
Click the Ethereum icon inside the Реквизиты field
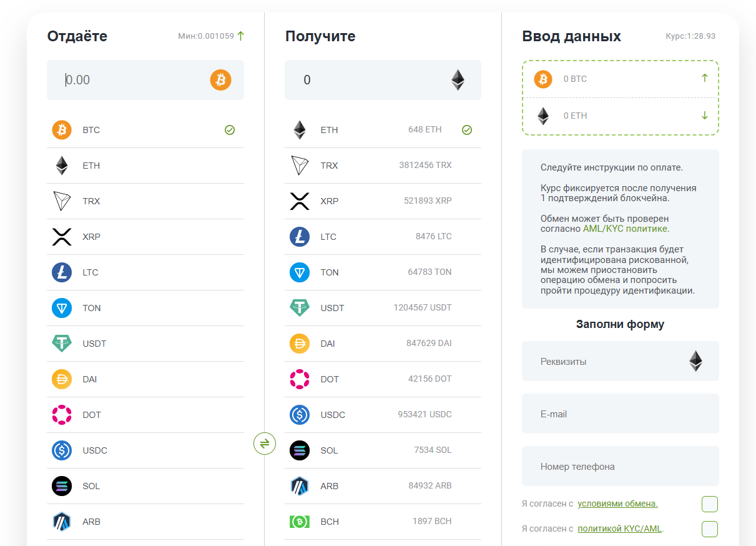tap(695, 361)
